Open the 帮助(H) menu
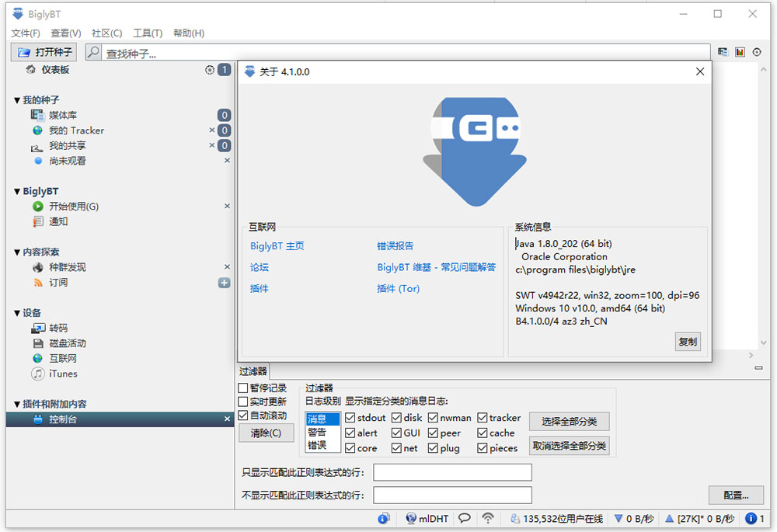Viewport: 777px width, 532px height. coord(189,33)
